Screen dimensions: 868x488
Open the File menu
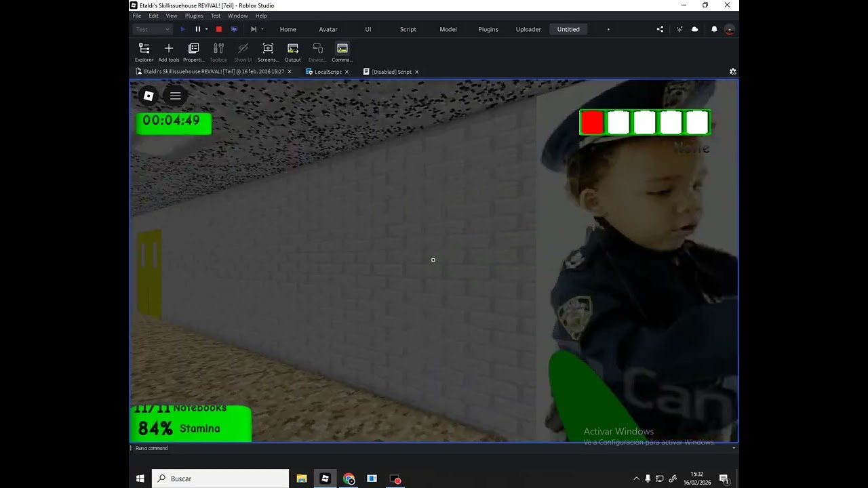click(x=137, y=16)
